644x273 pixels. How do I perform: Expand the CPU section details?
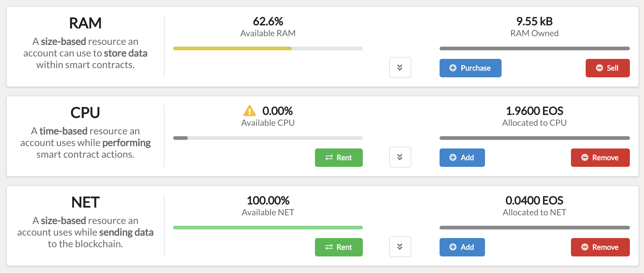coord(400,157)
